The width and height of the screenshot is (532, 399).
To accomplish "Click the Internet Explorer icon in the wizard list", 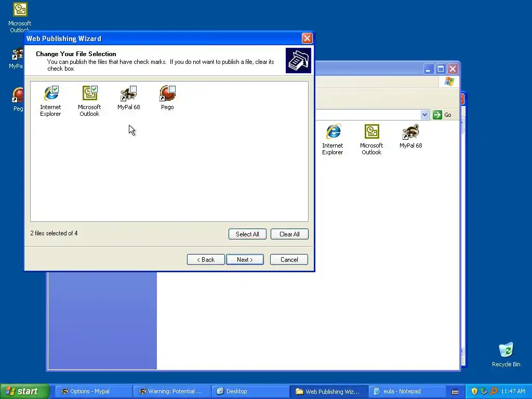I will pyautogui.click(x=50, y=94).
